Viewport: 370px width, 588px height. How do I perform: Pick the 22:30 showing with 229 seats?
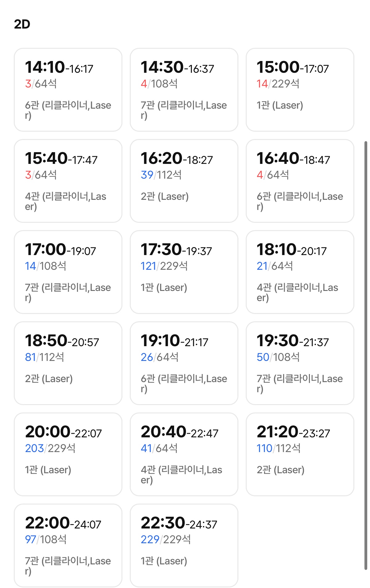click(184, 545)
